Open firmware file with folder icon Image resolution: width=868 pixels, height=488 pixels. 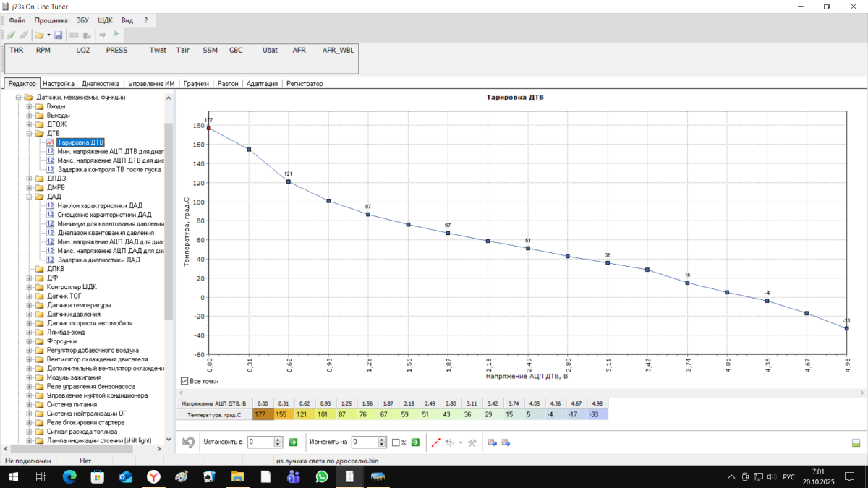(39, 35)
